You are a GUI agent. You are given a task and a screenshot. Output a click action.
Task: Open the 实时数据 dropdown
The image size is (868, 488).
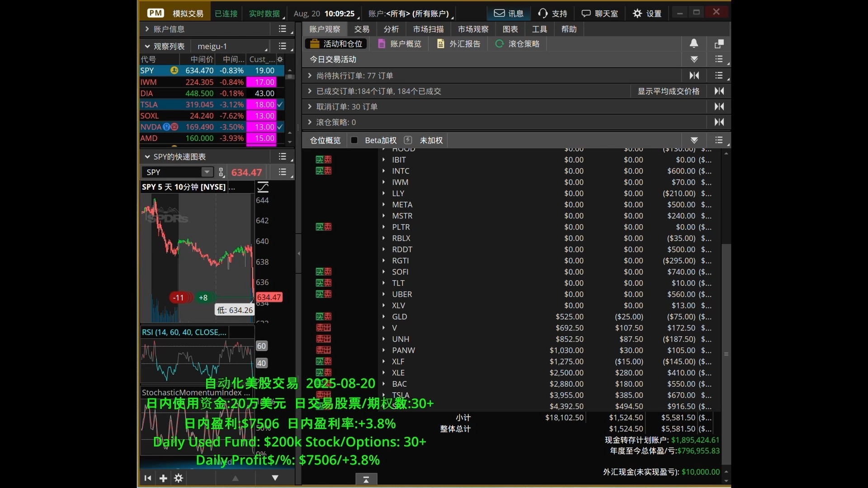pos(266,14)
